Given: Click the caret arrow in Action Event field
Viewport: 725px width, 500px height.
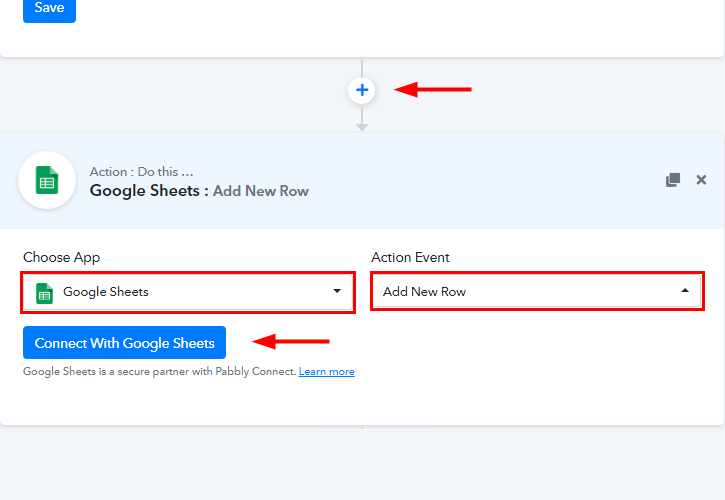Looking at the screenshot, I should pos(685,290).
